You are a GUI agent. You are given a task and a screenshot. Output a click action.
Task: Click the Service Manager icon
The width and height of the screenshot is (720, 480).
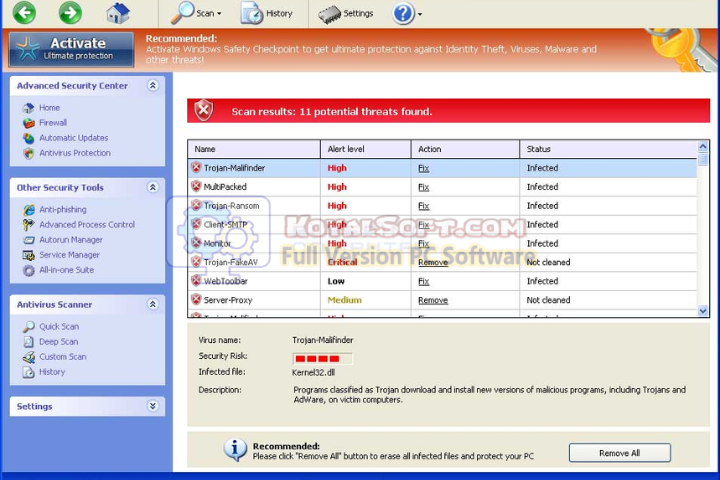click(28, 255)
